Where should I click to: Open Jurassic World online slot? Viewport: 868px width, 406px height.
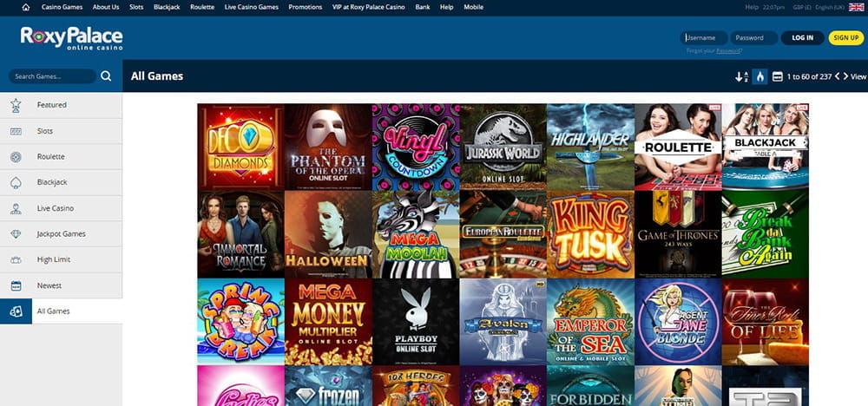(x=503, y=147)
